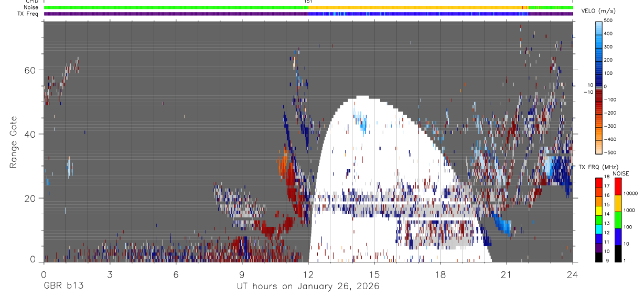This screenshot has width=644, height=297.
Task: Click the blue swatch in the NOISE legend
Action: [x=618, y=236]
